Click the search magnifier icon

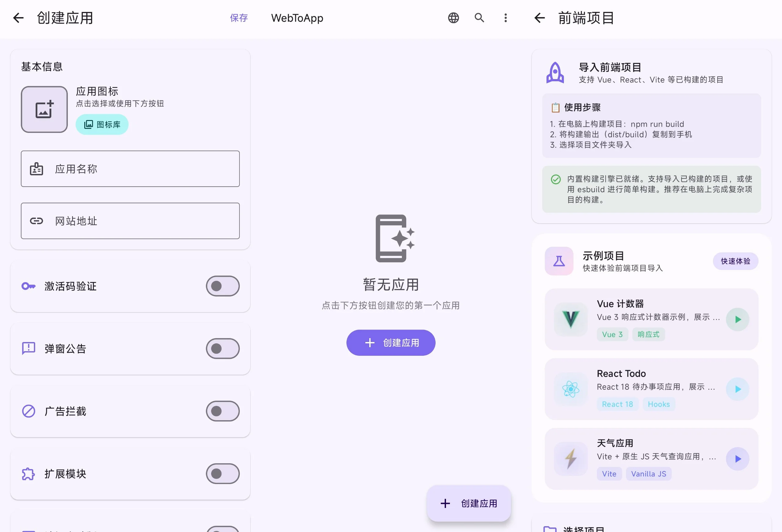click(x=479, y=18)
